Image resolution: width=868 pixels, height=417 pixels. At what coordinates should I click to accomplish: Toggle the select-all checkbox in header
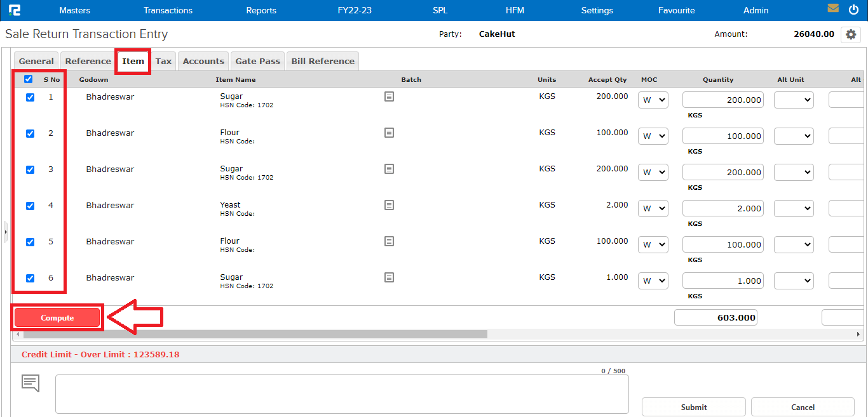coord(29,79)
